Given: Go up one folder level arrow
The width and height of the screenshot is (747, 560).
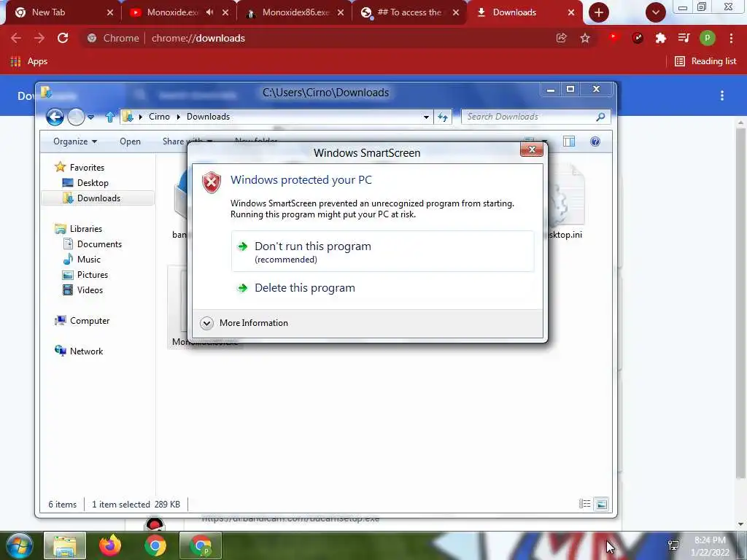Looking at the screenshot, I should pyautogui.click(x=110, y=117).
